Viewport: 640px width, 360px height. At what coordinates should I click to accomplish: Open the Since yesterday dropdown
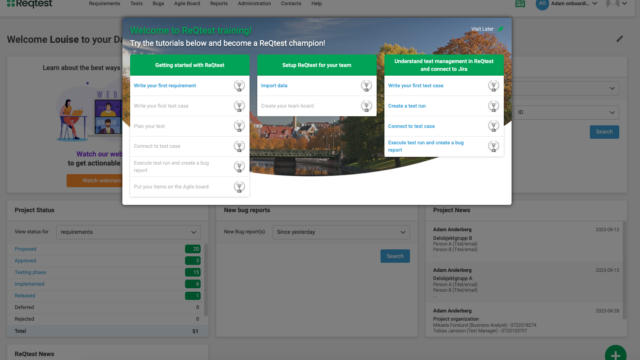tap(341, 232)
